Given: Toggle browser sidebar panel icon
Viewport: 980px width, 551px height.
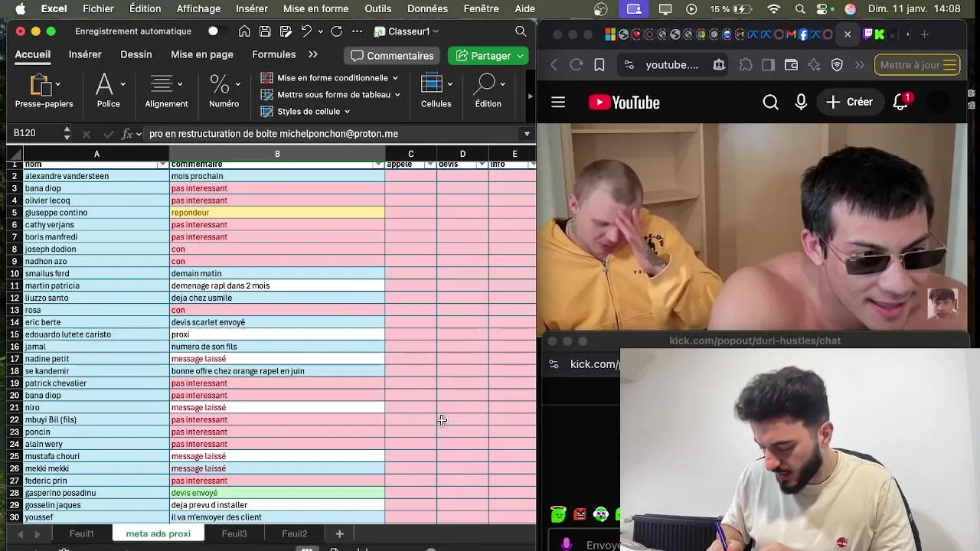Looking at the screenshot, I should (x=768, y=65).
